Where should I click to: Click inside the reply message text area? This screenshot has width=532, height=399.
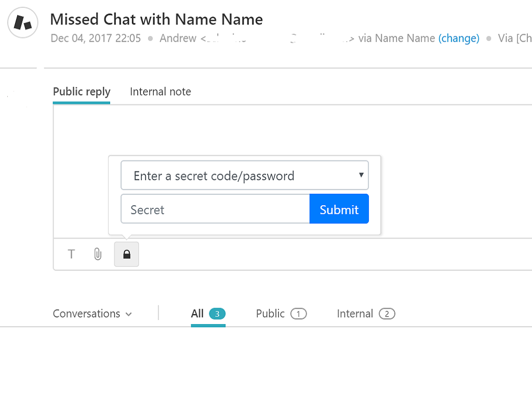(312, 130)
